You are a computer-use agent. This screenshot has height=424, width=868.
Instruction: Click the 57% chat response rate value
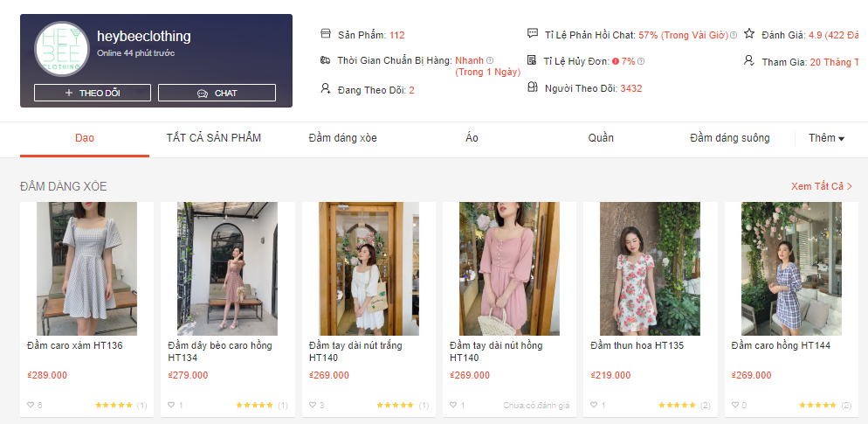[x=648, y=36]
